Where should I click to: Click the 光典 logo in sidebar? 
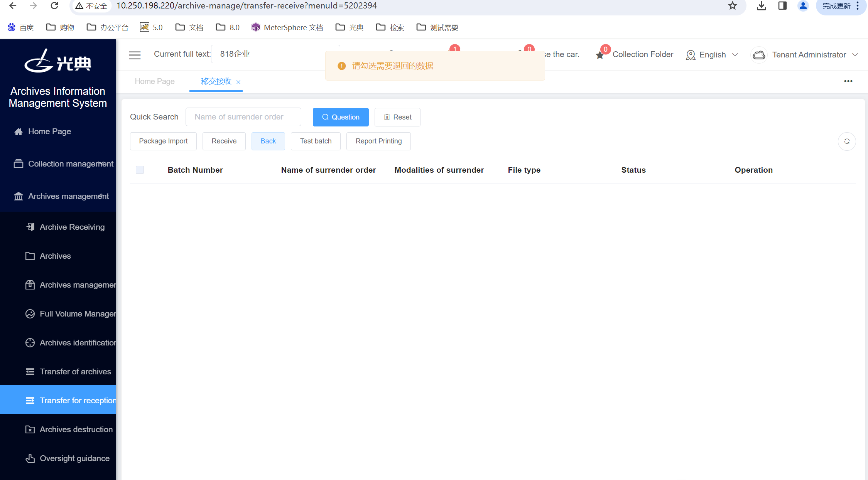pyautogui.click(x=58, y=61)
